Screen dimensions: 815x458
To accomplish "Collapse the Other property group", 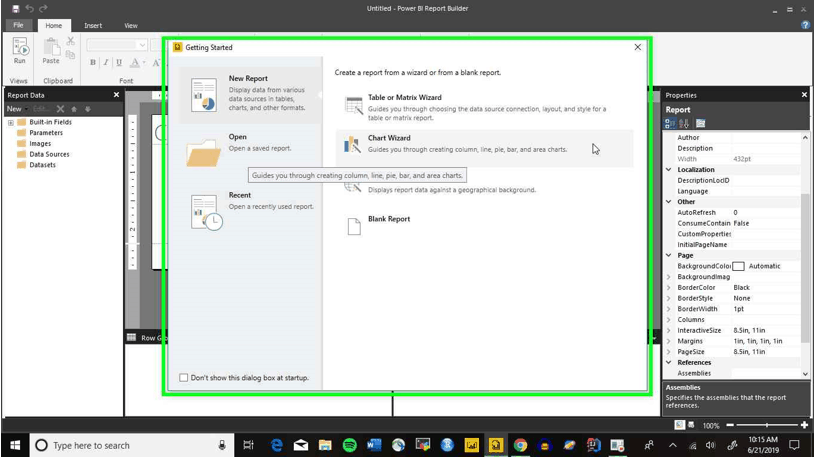I will click(x=669, y=202).
